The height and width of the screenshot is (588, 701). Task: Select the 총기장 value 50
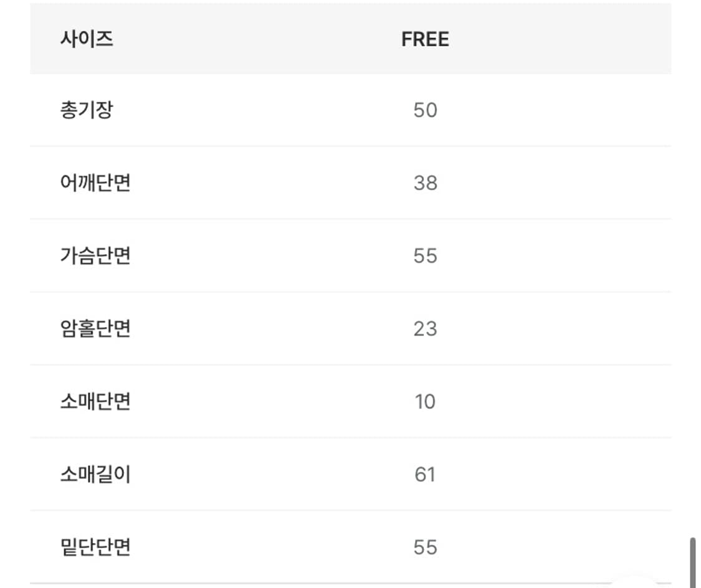tap(425, 110)
